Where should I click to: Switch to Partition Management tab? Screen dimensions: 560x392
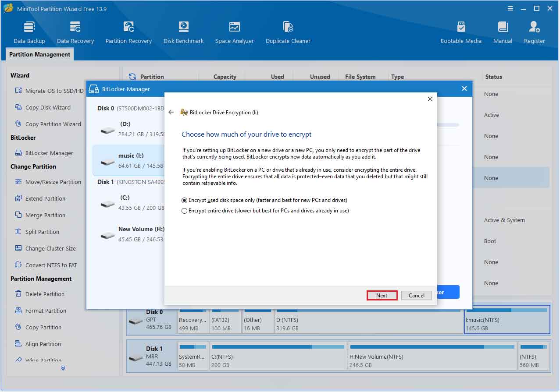tap(39, 54)
